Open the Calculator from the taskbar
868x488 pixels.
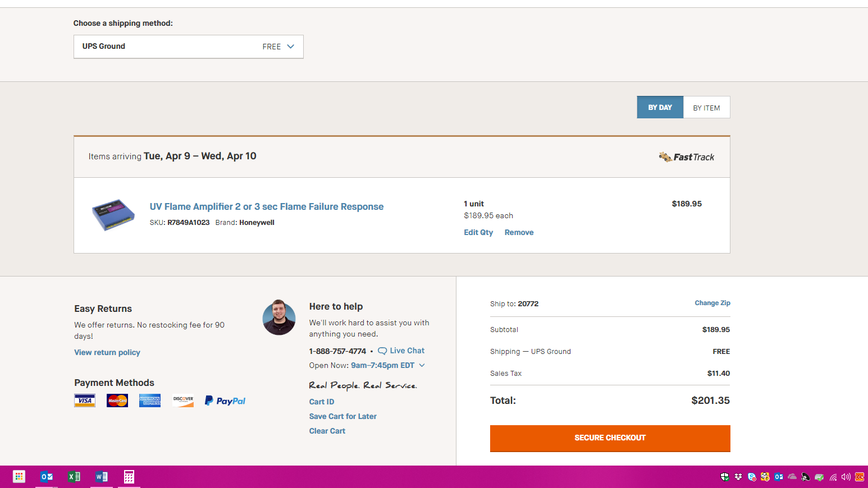click(129, 477)
